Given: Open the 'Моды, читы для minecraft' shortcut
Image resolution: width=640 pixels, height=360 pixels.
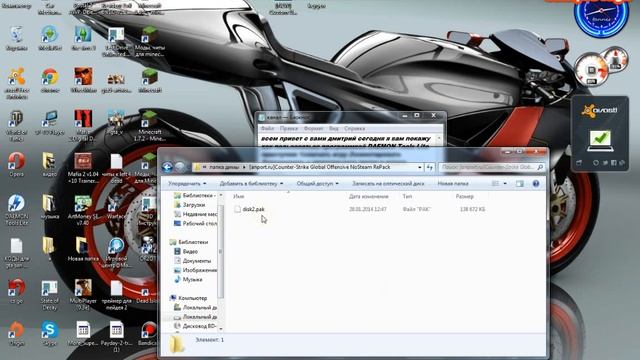Looking at the screenshot, I should [149, 41].
